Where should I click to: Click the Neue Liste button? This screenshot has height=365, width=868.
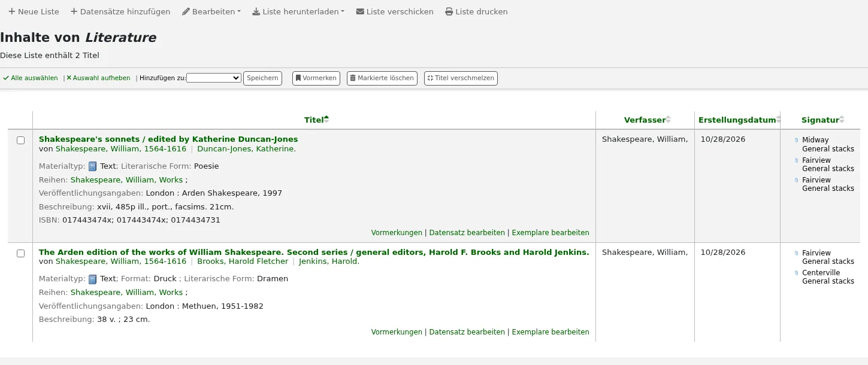(x=34, y=11)
